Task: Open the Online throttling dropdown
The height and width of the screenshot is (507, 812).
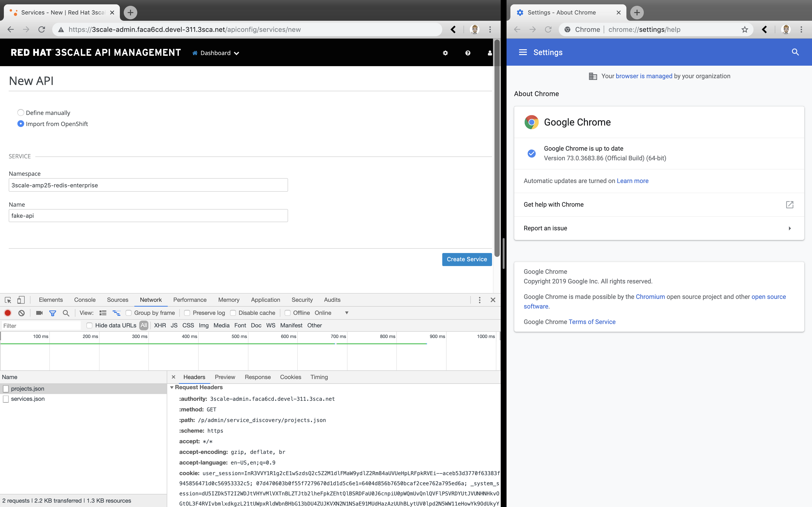Action: click(x=332, y=313)
